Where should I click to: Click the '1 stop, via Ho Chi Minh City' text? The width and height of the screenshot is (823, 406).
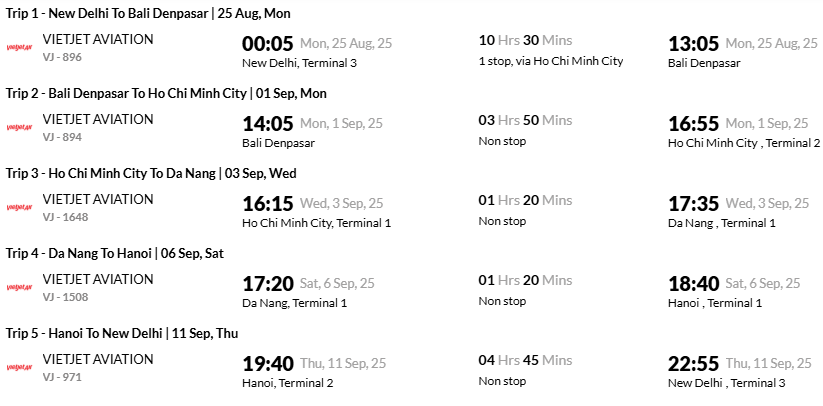551,61
